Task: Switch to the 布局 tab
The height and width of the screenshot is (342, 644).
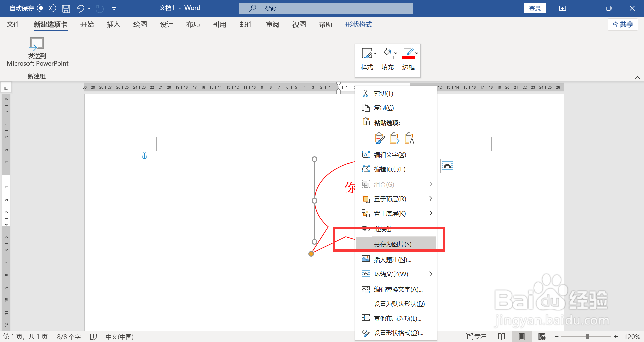Action: 193,24
